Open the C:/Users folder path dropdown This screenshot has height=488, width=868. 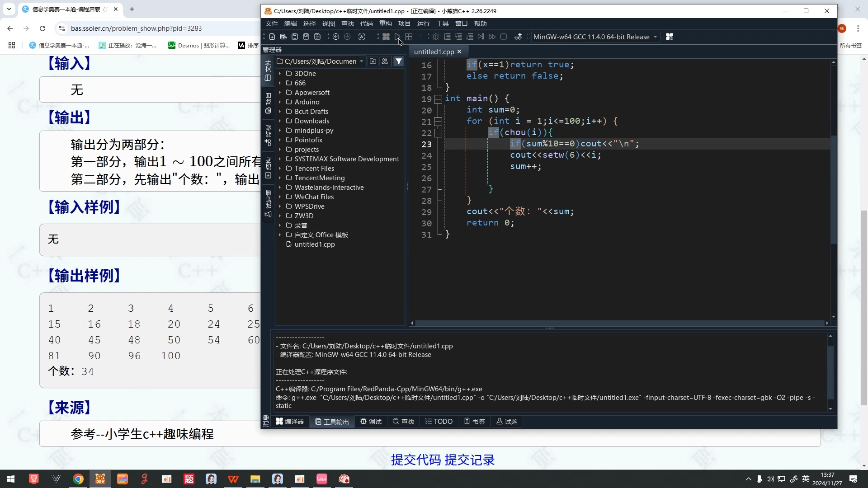tap(361, 61)
